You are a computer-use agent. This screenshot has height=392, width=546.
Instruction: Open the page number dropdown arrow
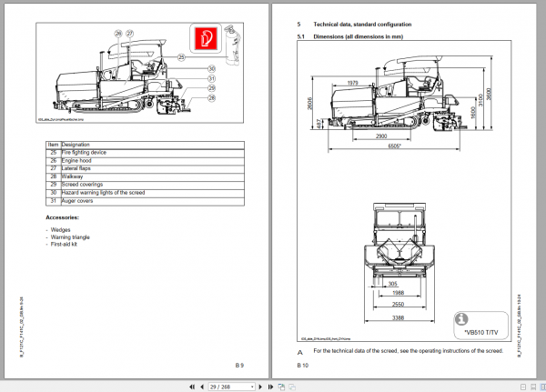click(x=252, y=387)
